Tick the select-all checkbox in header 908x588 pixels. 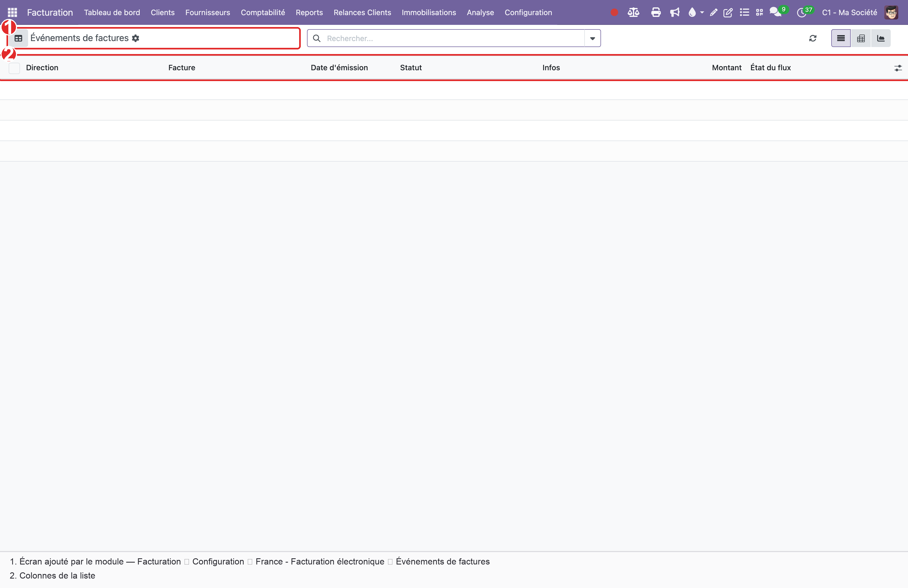[x=14, y=68]
